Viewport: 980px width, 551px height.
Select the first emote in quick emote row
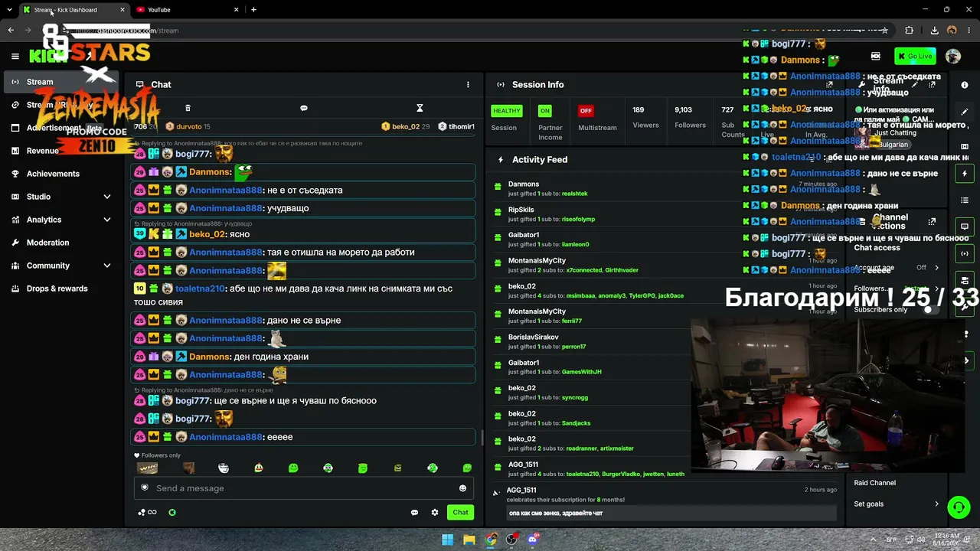tap(147, 468)
